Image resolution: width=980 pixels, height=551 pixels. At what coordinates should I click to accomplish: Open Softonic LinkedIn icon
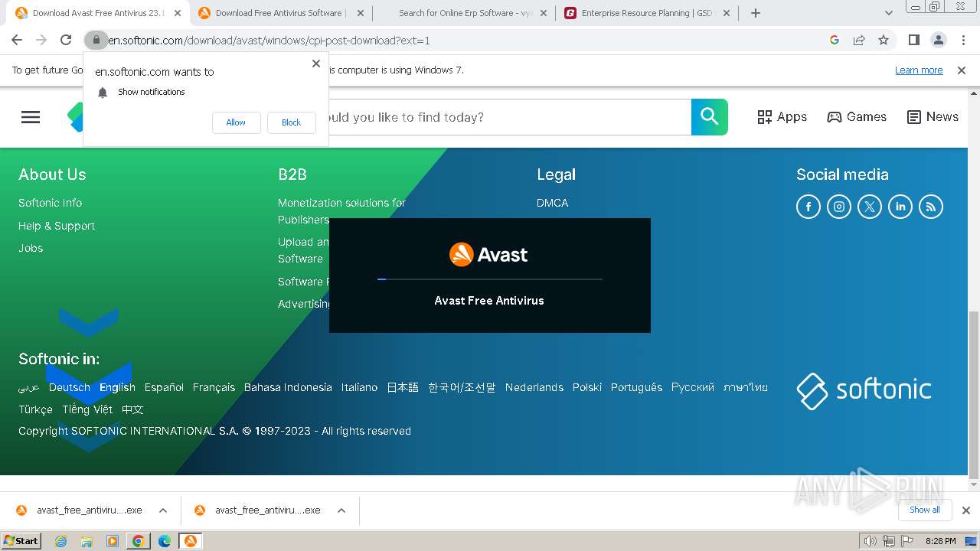[x=900, y=207]
